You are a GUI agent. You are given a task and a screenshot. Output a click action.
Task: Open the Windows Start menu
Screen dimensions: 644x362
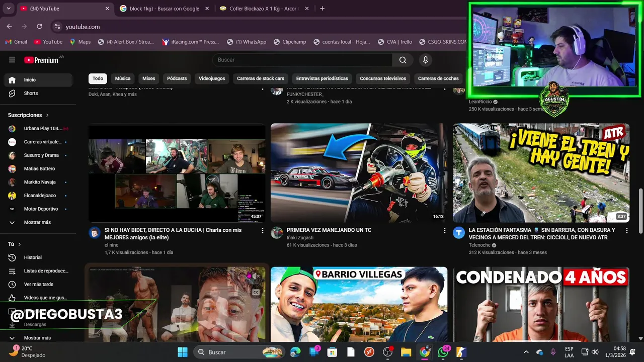point(182,352)
